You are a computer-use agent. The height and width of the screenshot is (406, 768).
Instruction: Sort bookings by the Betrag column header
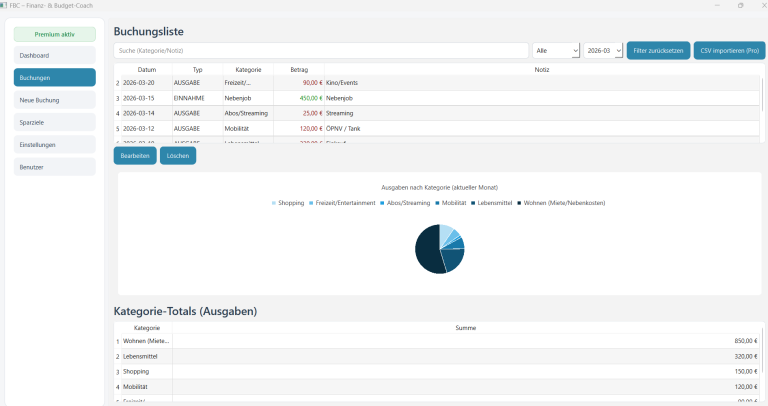(299, 70)
